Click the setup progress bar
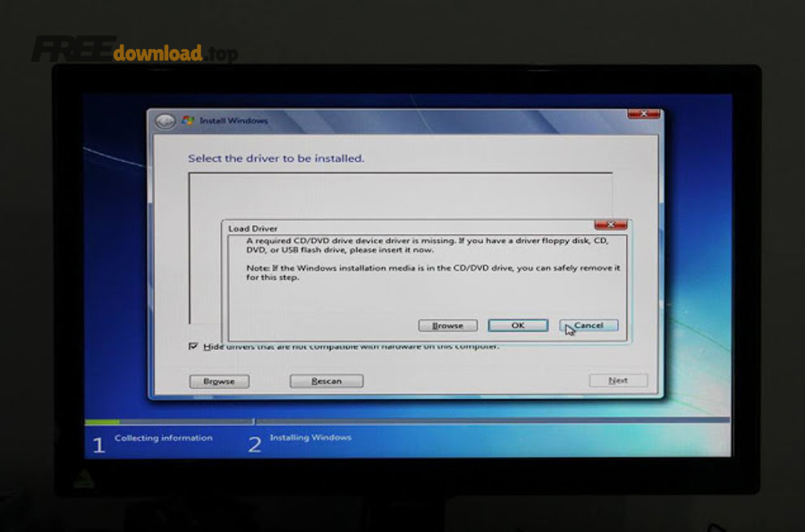 [x=407, y=421]
